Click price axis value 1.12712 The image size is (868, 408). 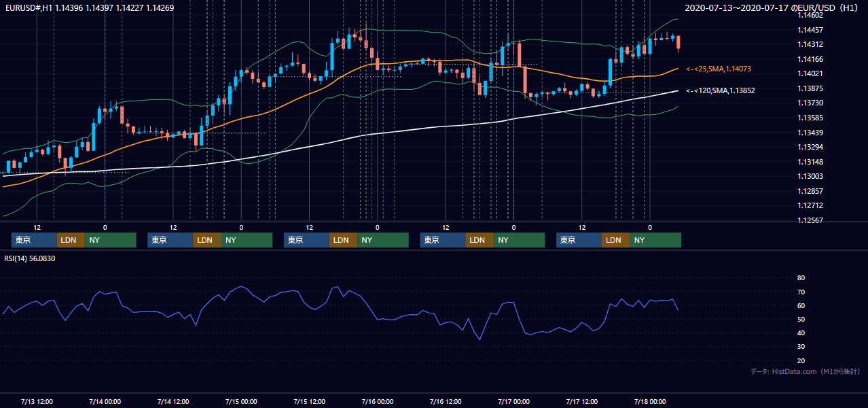pos(810,205)
